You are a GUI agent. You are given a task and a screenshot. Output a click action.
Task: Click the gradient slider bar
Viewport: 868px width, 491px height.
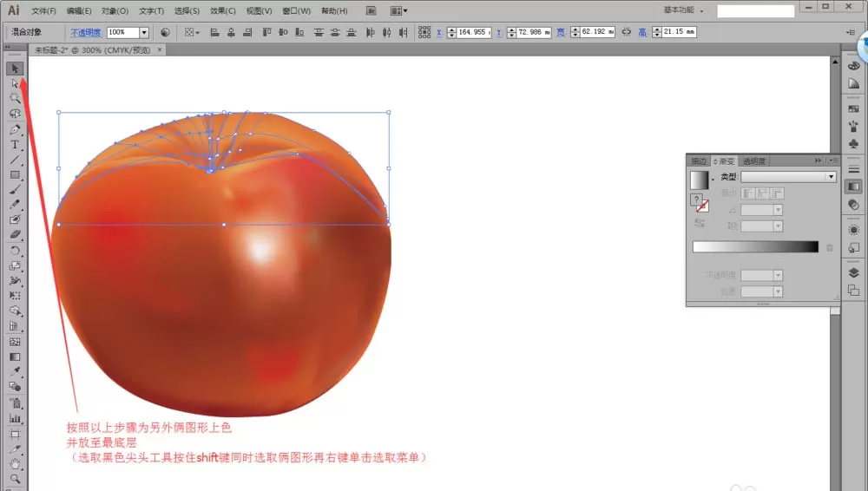tap(756, 247)
